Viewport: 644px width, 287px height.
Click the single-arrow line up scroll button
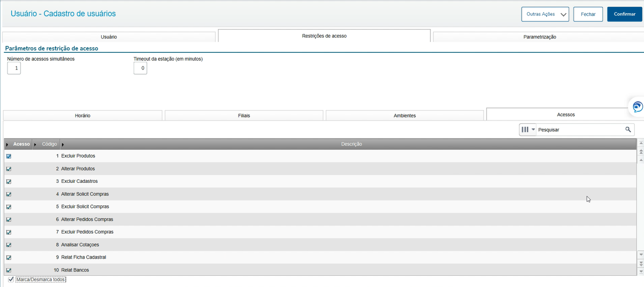tap(640, 159)
